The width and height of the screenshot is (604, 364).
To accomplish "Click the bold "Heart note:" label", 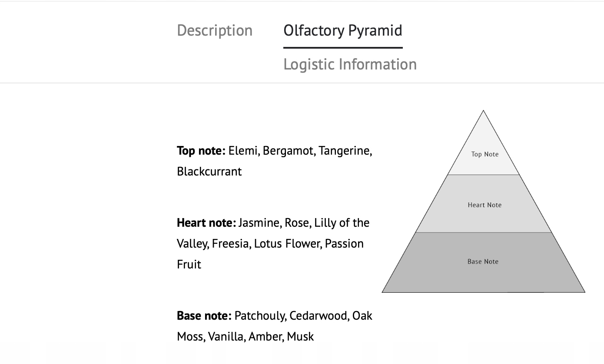I will point(206,223).
